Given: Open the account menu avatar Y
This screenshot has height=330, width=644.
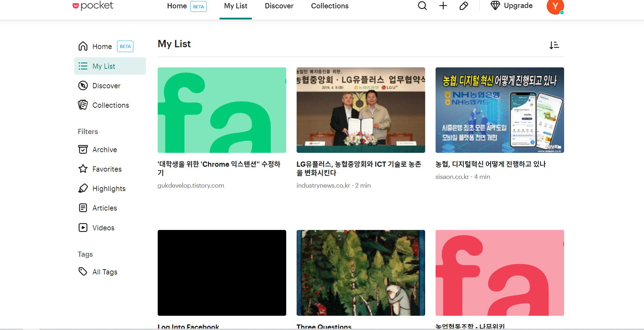Looking at the screenshot, I should [x=555, y=6].
